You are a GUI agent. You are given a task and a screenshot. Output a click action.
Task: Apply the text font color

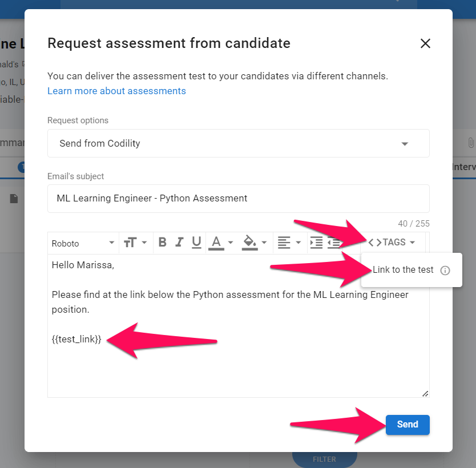pos(216,243)
